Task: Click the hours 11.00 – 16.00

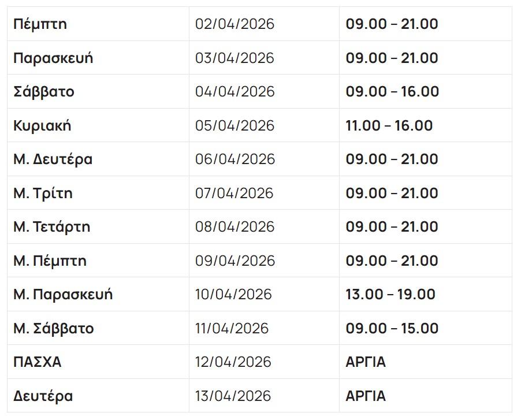Action: [389, 125]
